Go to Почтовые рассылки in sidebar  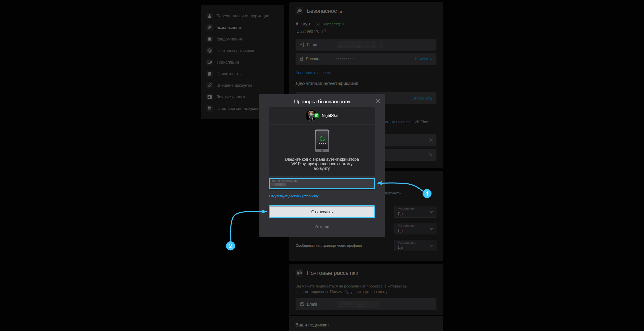point(235,51)
